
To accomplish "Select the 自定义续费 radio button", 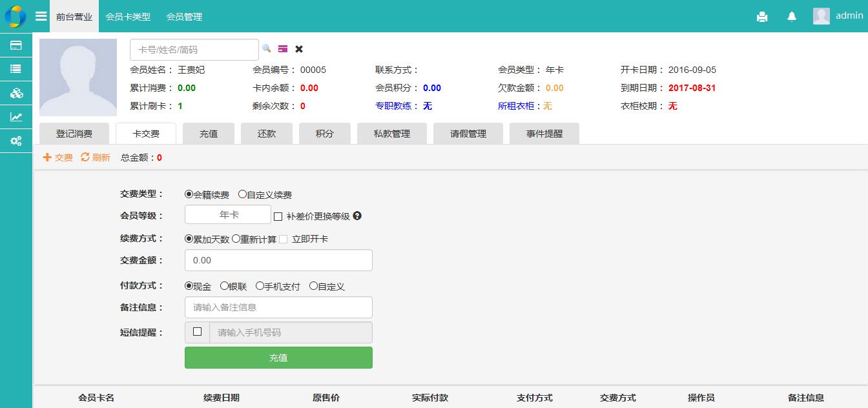I will (242, 194).
